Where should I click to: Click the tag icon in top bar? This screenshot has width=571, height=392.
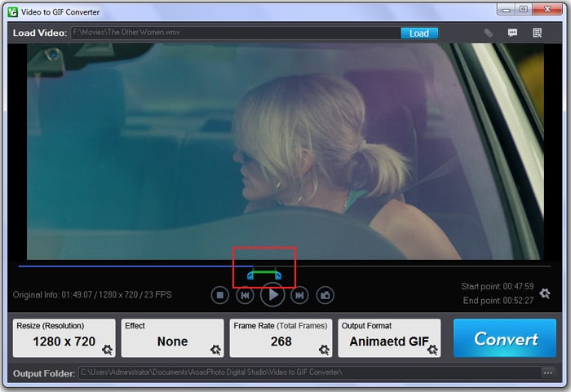click(489, 33)
